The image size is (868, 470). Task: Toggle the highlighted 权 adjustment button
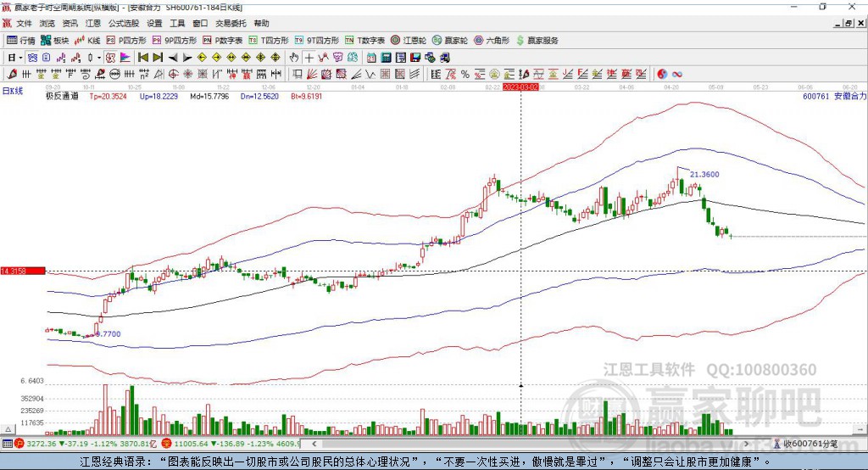click(111, 58)
